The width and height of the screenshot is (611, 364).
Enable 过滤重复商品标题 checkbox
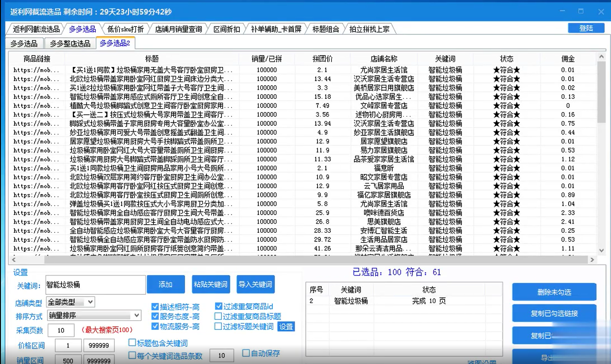218,316
